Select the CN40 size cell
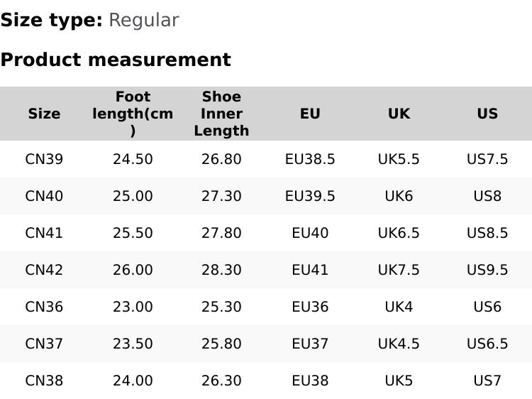Image resolution: width=532 pixels, height=399 pixels. [x=44, y=196]
